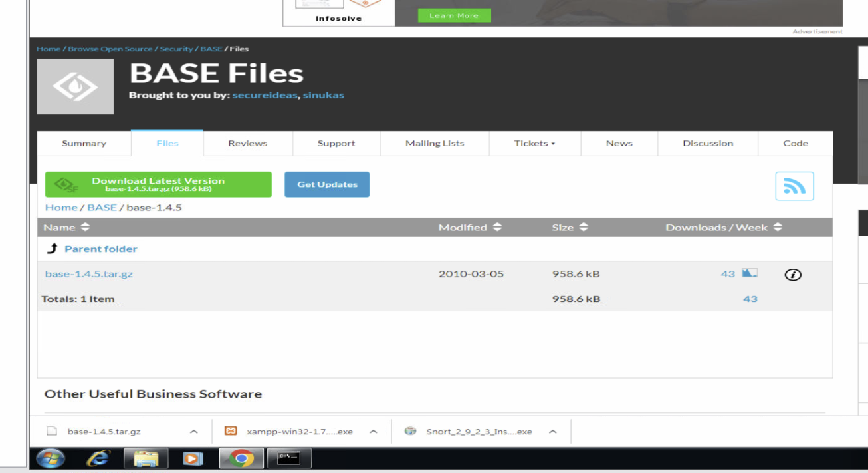Open the News tab
Image resolution: width=868 pixels, height=473 pixels.
point(619,143)
